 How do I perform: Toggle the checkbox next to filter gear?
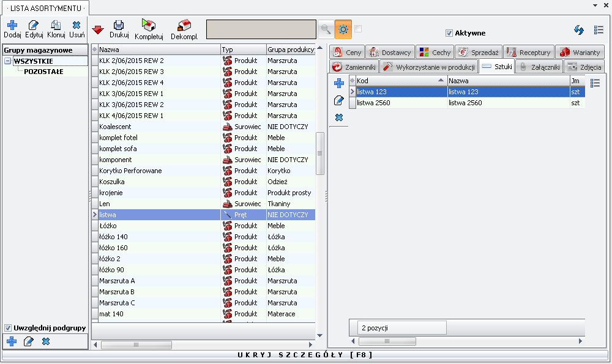pos(358,28)
